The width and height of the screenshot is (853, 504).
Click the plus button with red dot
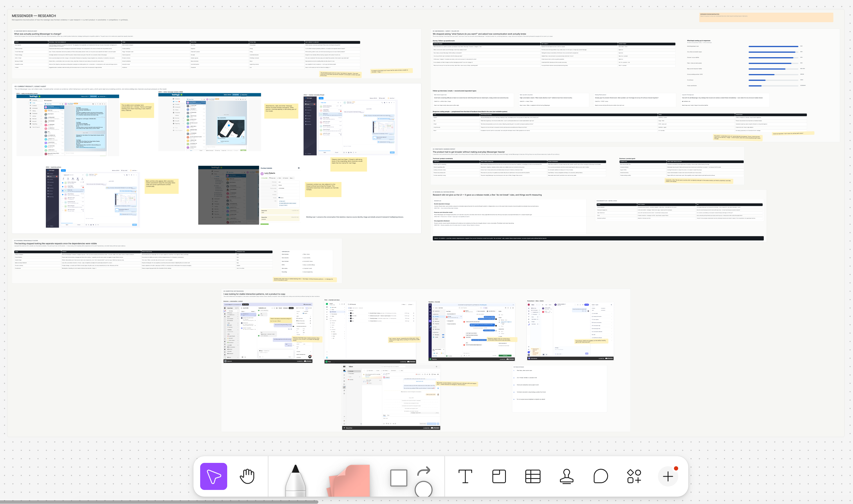(668, 476)
